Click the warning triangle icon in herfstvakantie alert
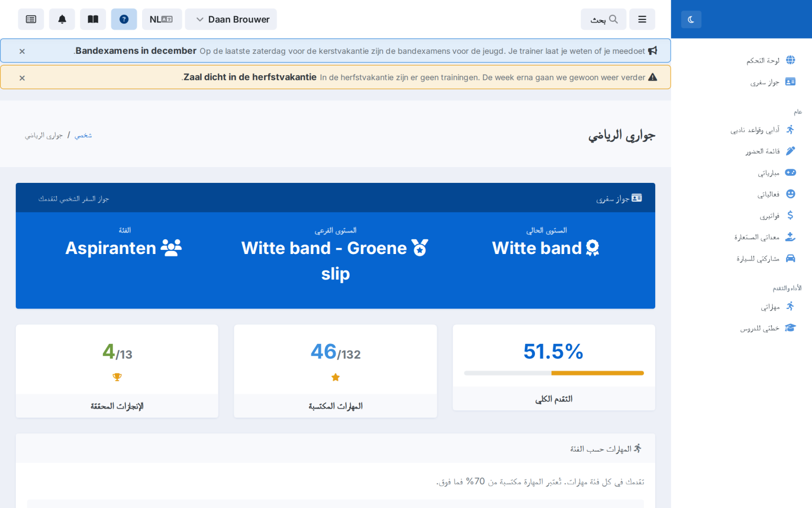Image resolution: width=812 pixels, height=508 pixels. [653, 77]
